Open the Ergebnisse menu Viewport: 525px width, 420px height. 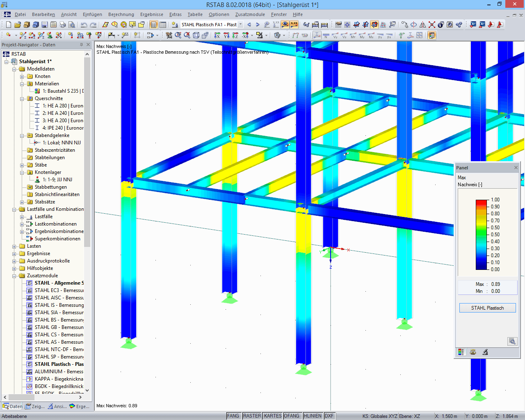[151, 14]
